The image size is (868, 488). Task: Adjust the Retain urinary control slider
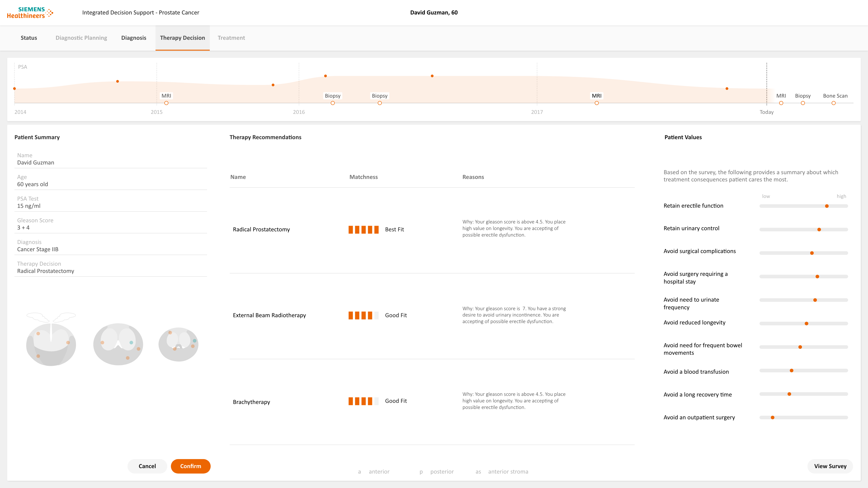coord(819,230)
